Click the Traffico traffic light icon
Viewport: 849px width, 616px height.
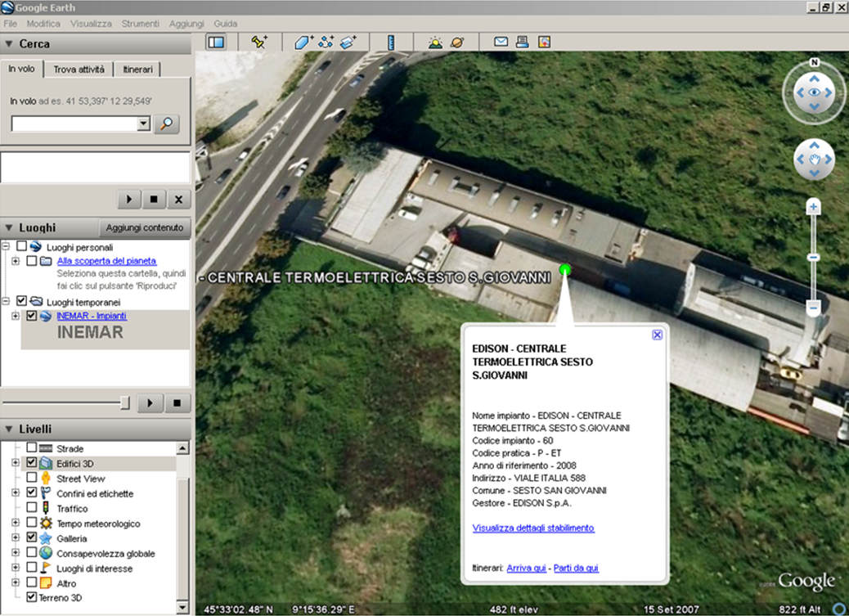point(46,508)
